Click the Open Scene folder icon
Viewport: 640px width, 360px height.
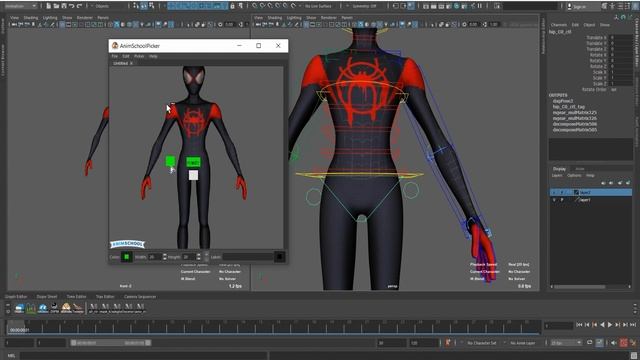pyautogui.click(x=56, y=6)
